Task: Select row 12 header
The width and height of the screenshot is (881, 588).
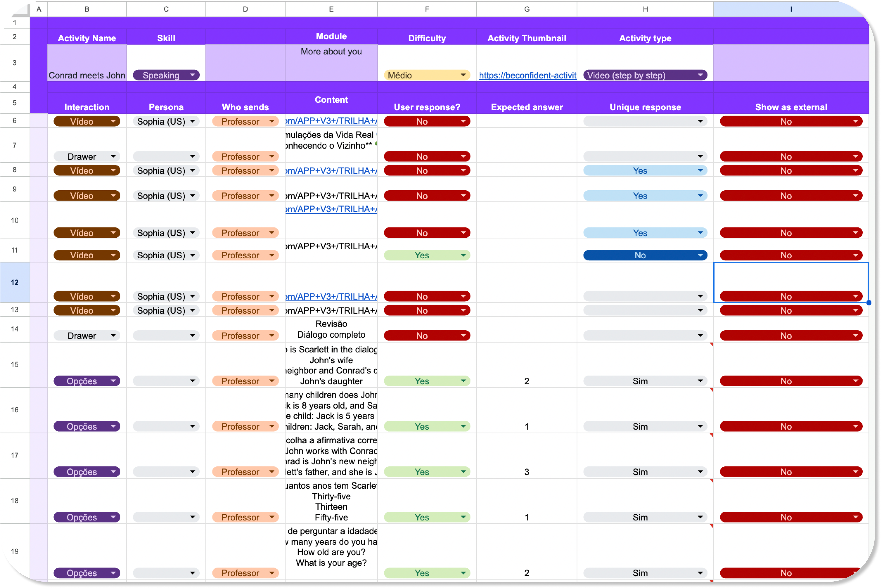Action: pyautogui.click(x=15, y=282)
